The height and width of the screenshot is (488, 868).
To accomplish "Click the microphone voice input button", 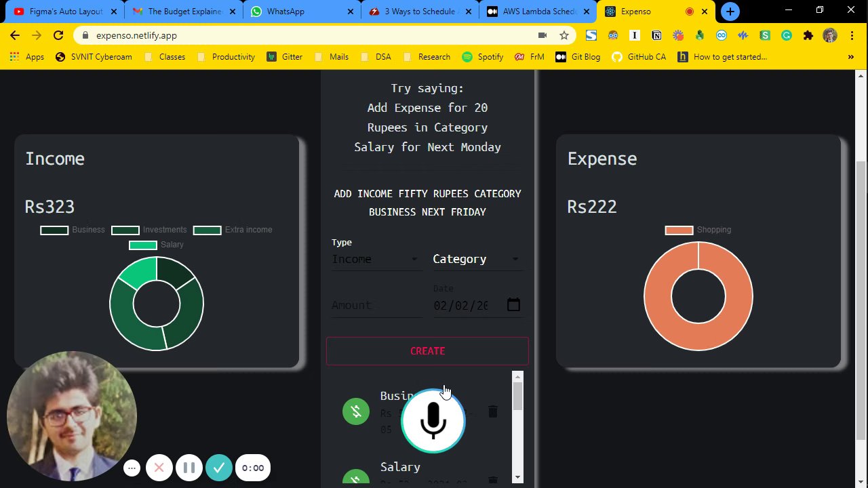I will click(433, 421).
